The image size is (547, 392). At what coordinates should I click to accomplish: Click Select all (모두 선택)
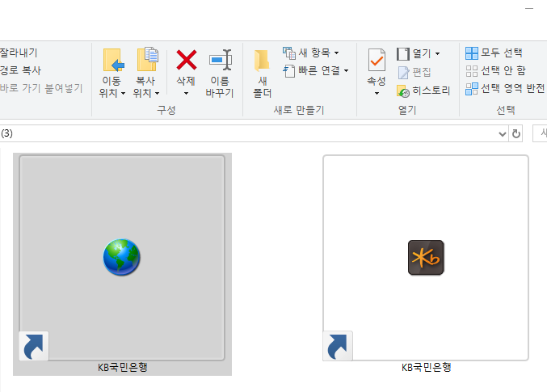(x=494, y=53)
